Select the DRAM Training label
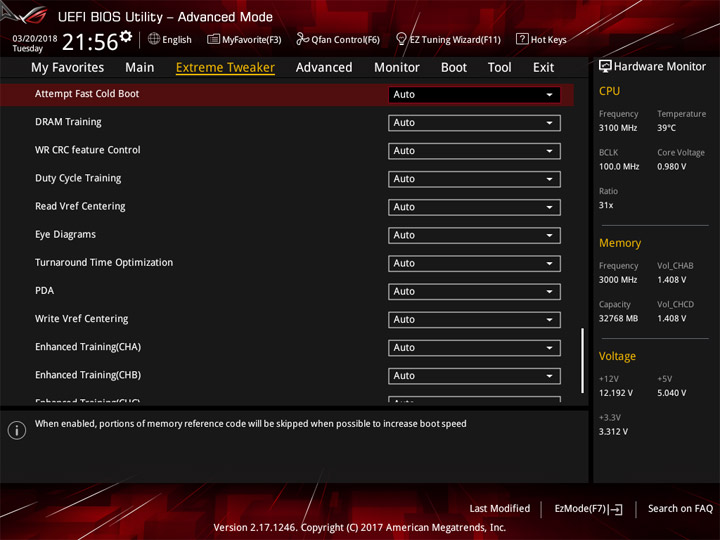The width and height of the screenshot is (720, 540). tap(68, 122)
